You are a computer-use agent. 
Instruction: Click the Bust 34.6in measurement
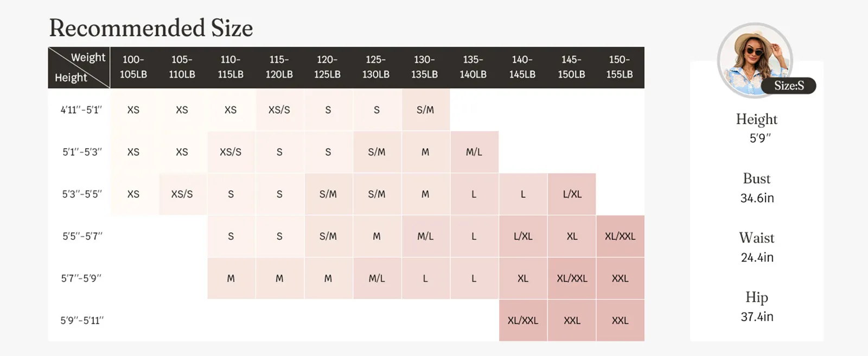click(757, 188)
